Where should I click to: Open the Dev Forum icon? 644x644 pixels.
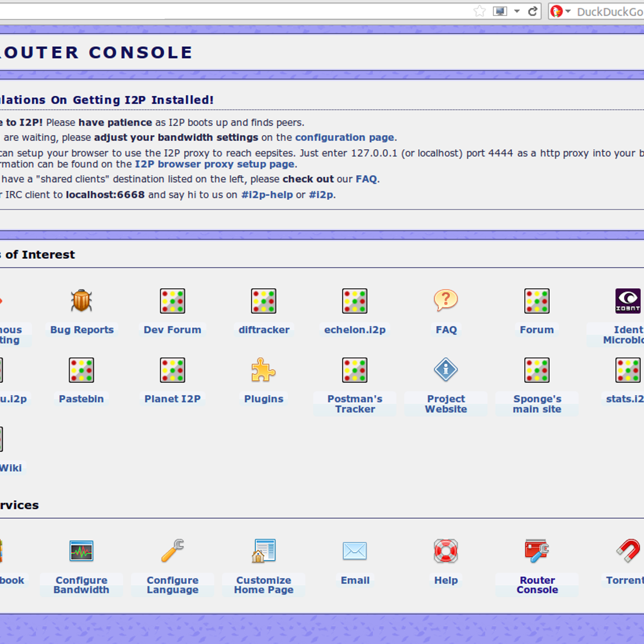(x=172, y=301)
